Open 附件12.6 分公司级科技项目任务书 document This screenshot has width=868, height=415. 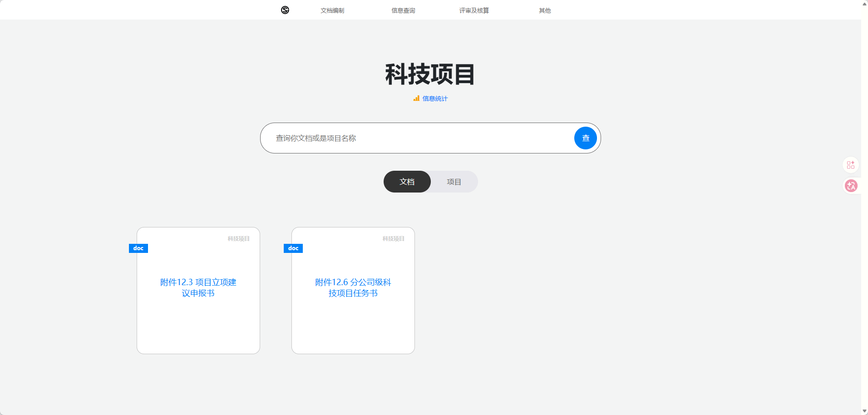(353, 288)
